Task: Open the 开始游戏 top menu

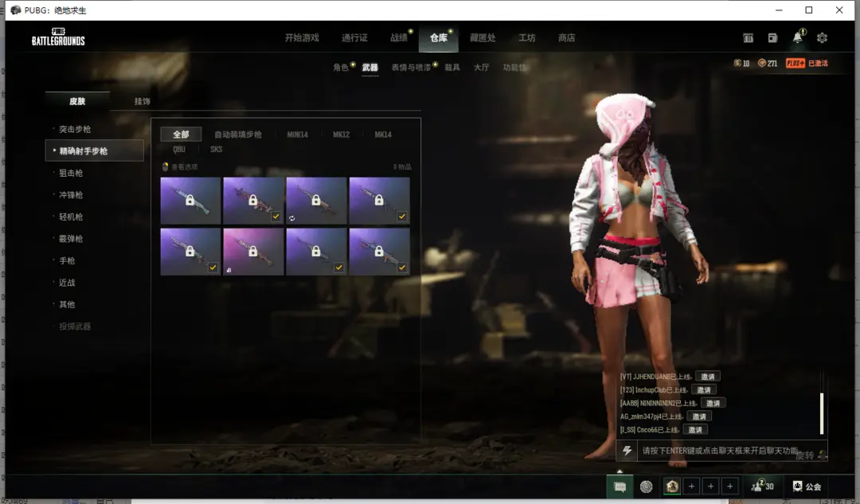Action: pos(302,38)
